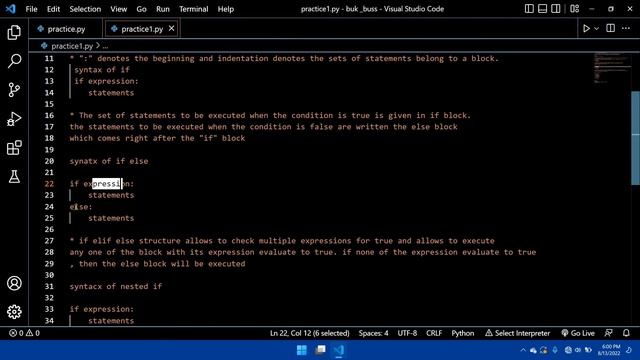The height and width of the screenshot is (360, 640).
Task: Click the "else:" line of code
Action: click(x=81, y=207)
